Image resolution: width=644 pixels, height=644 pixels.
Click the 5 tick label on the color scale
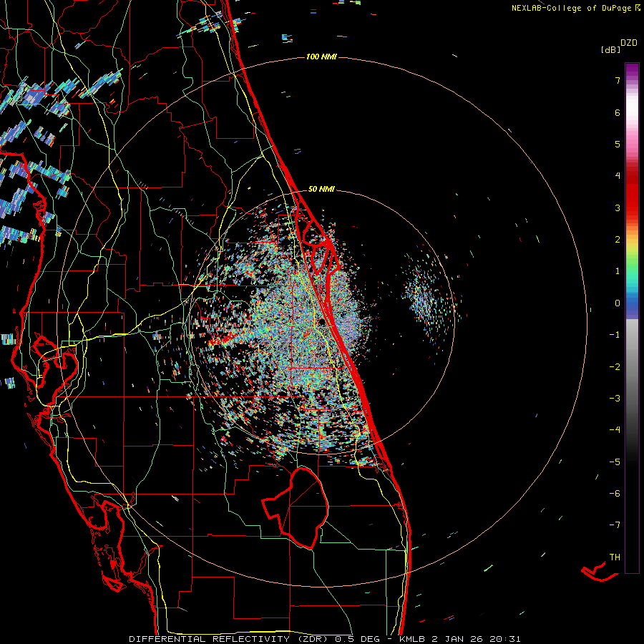[x=618, y=144]
